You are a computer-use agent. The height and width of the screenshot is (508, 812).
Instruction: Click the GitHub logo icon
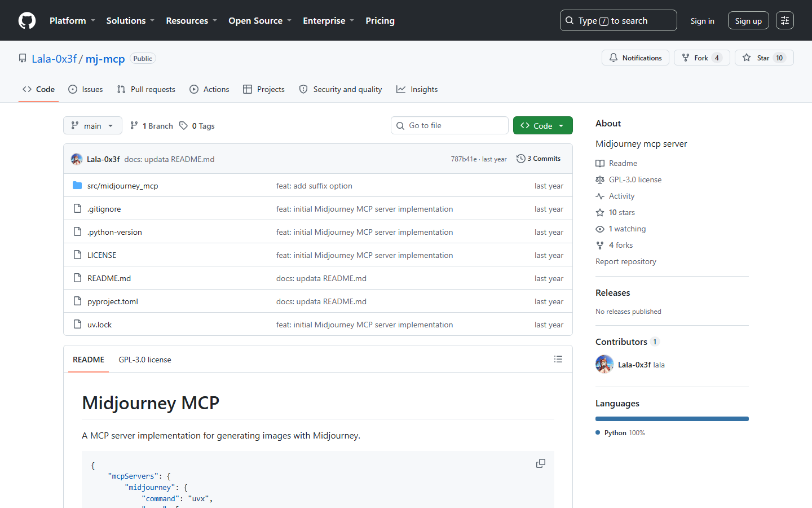click(27, 20)
